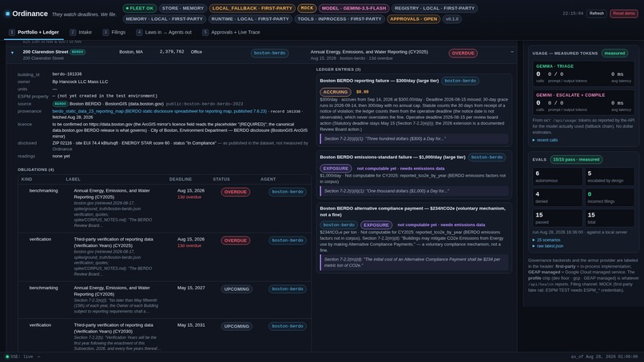Viewport: 644px width, 362px height.
Task: Open the Portfolio + Ledger tab
Action: [x=34, y=32]
